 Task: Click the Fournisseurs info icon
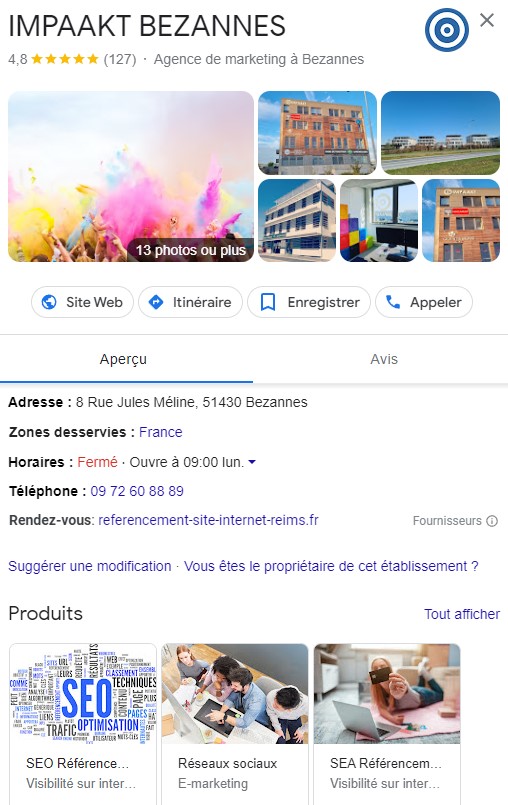click(492, 521)
